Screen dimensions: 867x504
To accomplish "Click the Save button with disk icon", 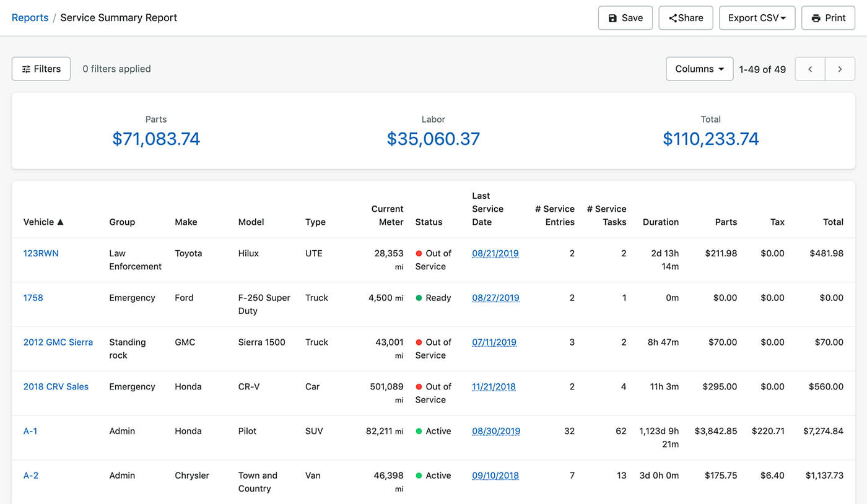I will tap(625, 18).
